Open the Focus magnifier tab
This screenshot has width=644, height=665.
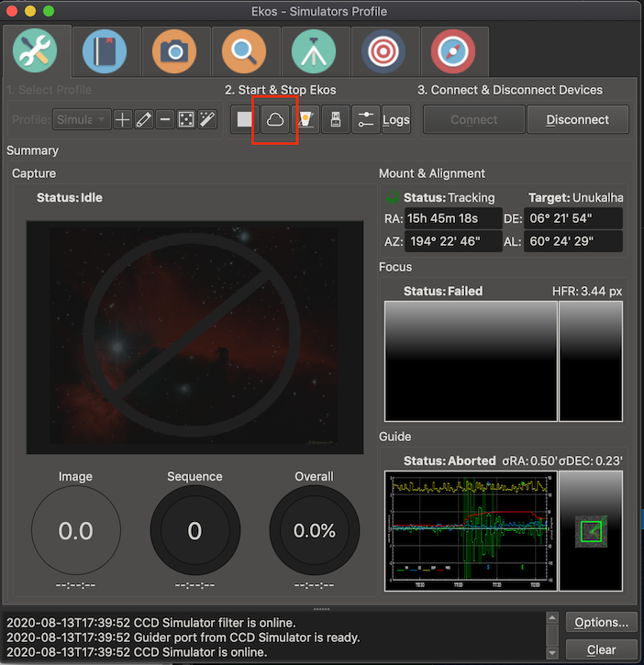[244, 51]
